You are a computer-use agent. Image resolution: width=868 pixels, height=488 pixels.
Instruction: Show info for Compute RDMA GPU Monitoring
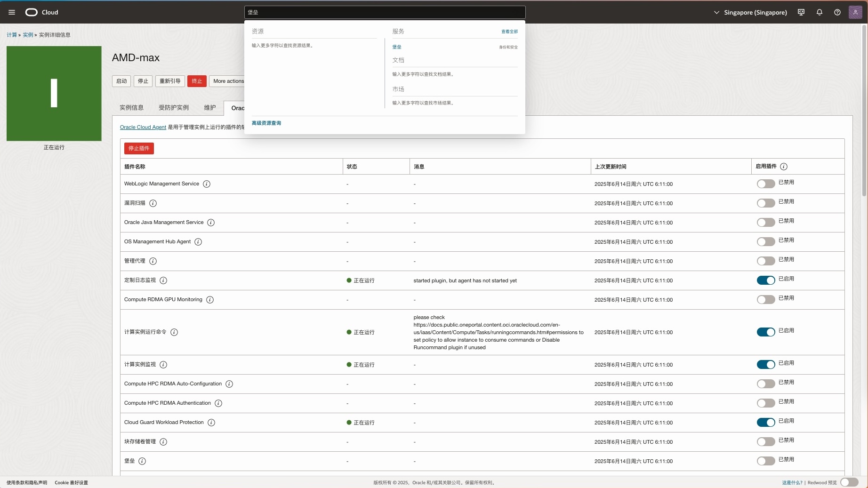pyautogui.click(x=210, y=300)
